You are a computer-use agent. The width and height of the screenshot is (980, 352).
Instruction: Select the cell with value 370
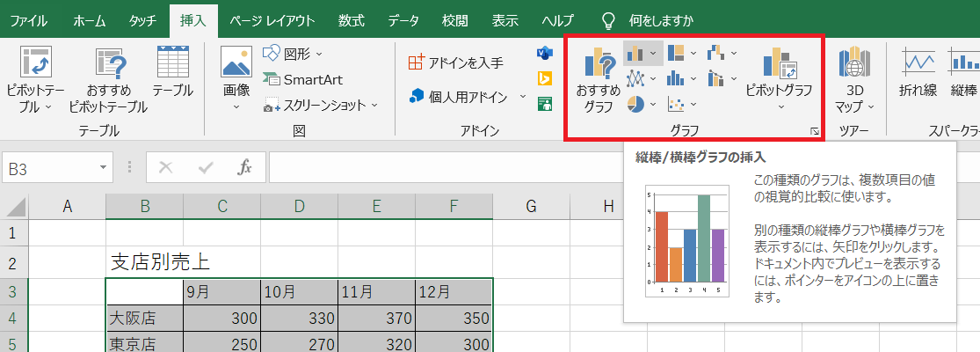pos(376,319)
